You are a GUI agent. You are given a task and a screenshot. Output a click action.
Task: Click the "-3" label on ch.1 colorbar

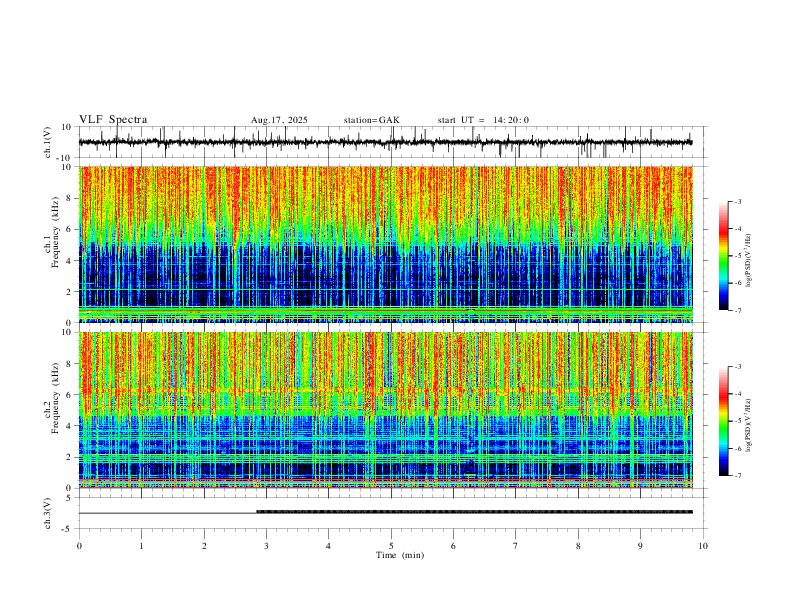pyautogui.click(x=737, y=201)
